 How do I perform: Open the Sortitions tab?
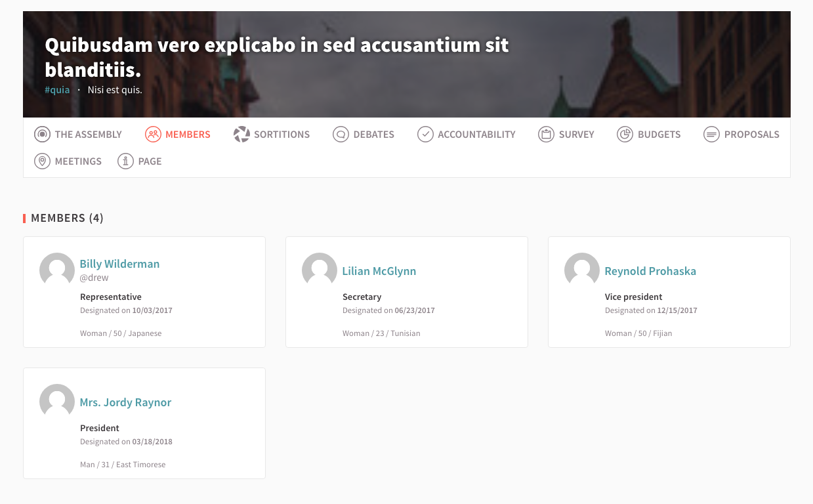pos(281,135)
